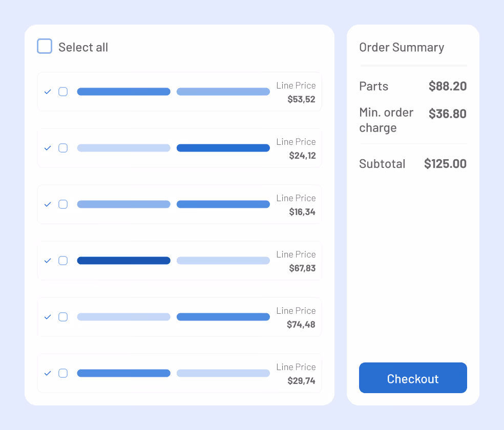This screenshot has width=504, height=430.
Task: Click the checkmark icon beside the $29,74 item
Action: tap(48, 373)
